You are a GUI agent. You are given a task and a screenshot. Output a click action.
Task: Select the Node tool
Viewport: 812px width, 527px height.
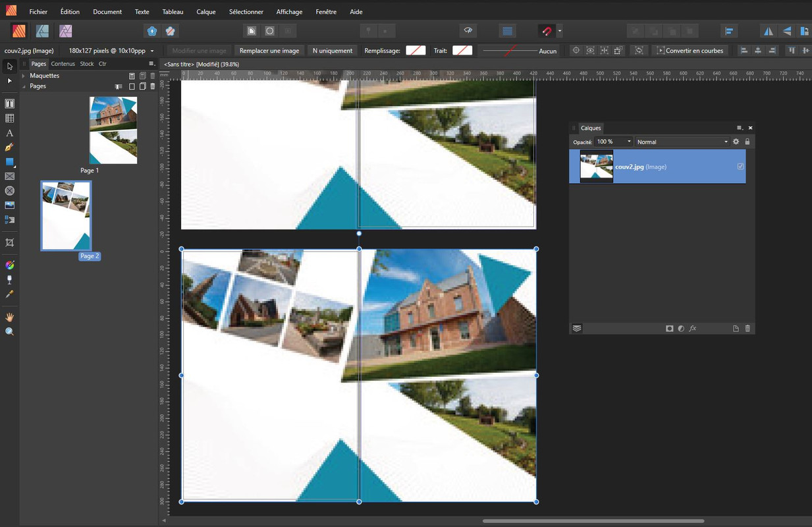point(10,80)
